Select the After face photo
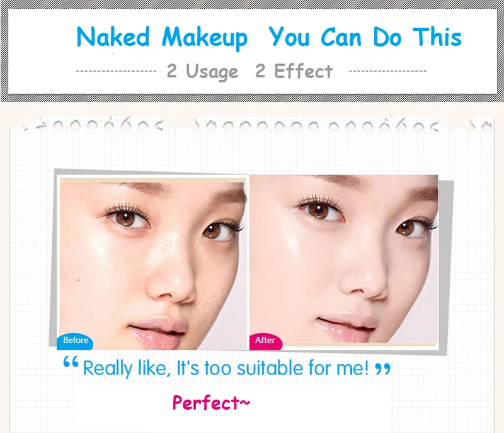This screenshot has height=433, width=504. [343, 259]
